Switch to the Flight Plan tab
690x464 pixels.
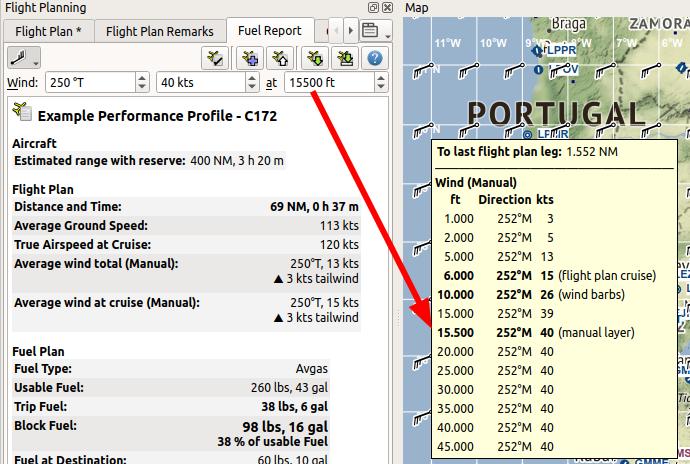pos(48,31)
